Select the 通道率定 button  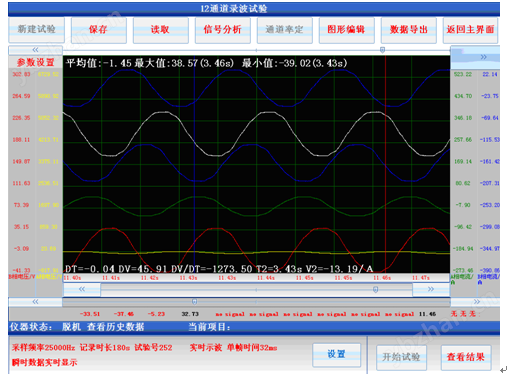click(284, 30)
